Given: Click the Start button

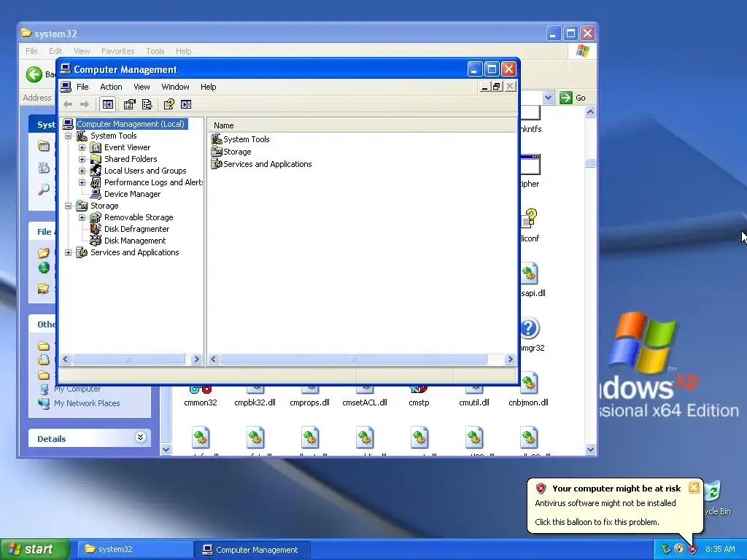Looking at the screenshot, I should coord(34,549).
